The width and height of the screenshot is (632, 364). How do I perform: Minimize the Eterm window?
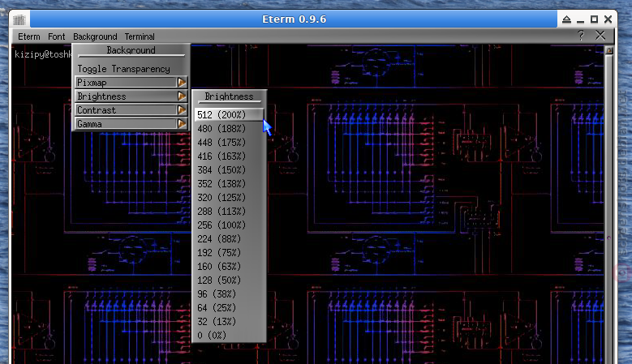[580, 19]
